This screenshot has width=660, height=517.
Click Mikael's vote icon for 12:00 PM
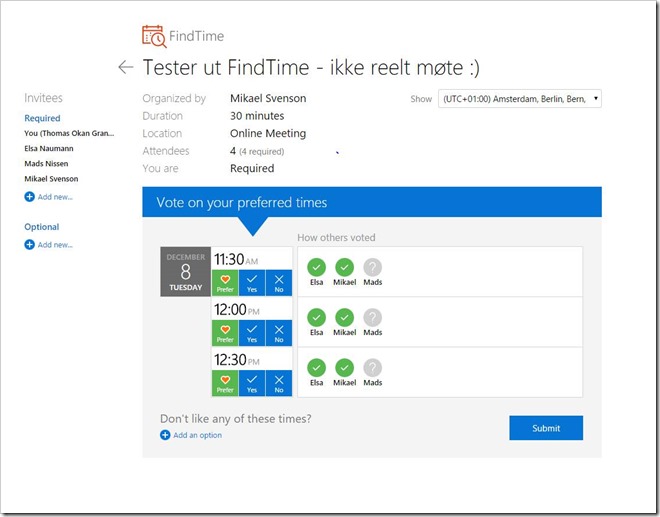pos(344,317)
